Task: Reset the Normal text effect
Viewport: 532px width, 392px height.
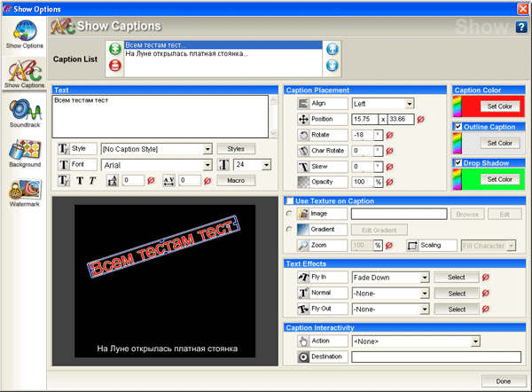Action: pyautogui.click(x=486, y=293)
